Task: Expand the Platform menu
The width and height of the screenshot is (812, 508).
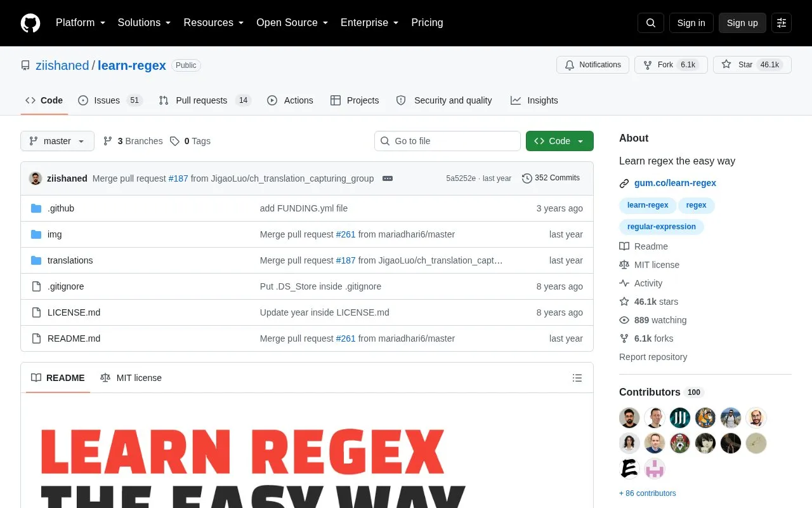Action: click(x=81, y=23)
